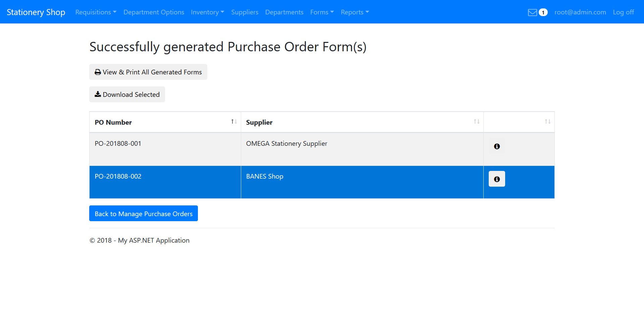Sort the Supplier column using its arrows
Image resolution: width=644 pixels, height=314 pixels.
click(476, 122)
